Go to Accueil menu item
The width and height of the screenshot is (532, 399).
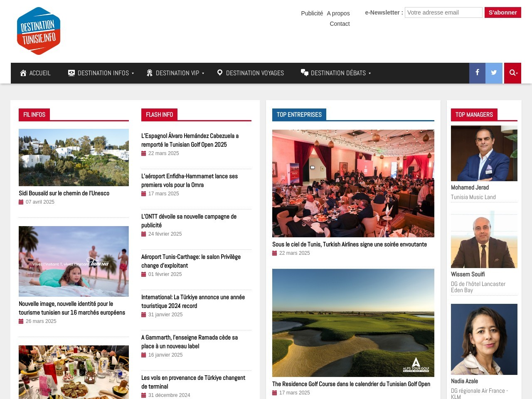35,73
